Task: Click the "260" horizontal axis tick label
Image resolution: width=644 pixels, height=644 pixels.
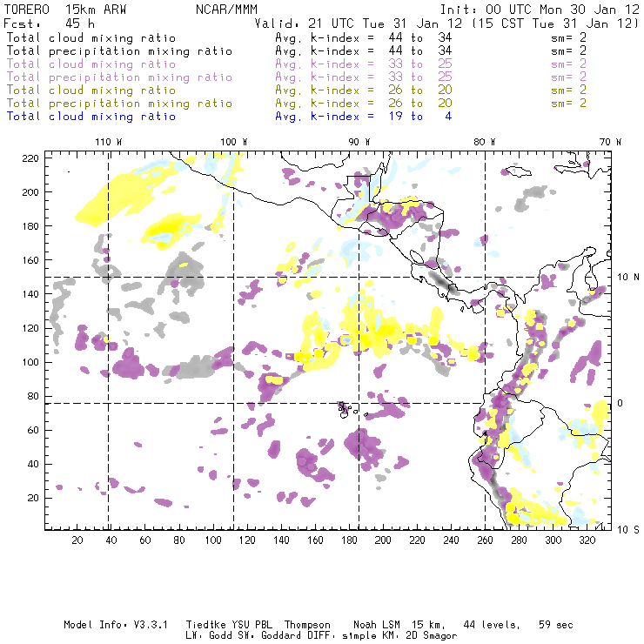Action: pos(485,540)
